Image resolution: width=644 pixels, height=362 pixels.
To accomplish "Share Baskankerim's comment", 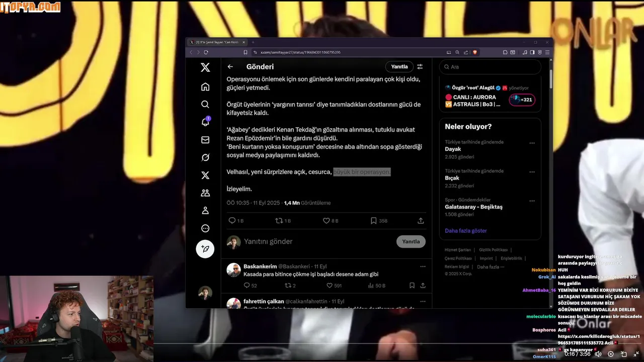I will coord(423,286).
